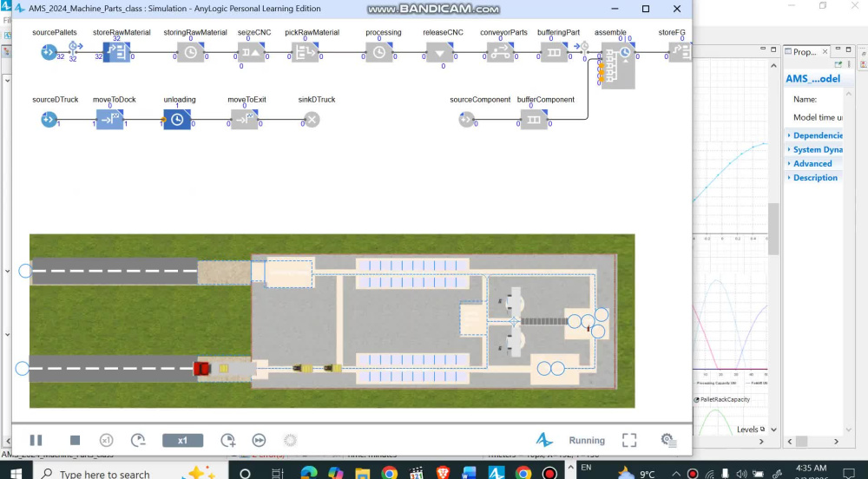Expand the Description section
868x479 pixels.
(x=815, y=178)
